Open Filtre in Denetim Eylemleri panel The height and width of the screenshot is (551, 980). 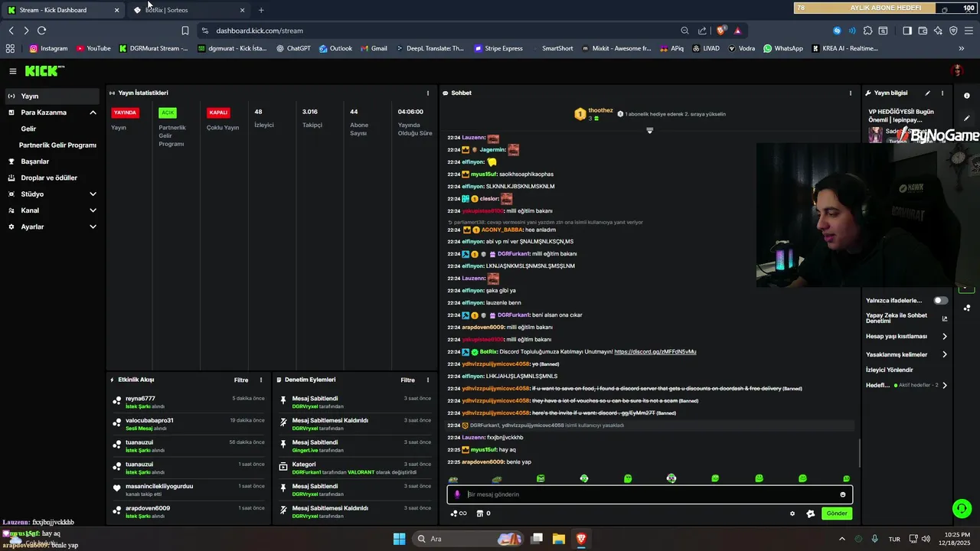(x=408, y=380)
